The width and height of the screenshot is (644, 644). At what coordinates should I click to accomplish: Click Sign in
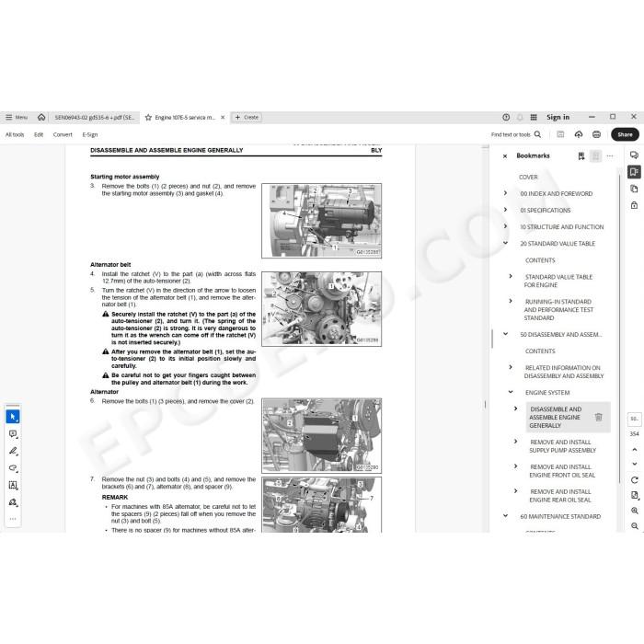pyautogui.click(x=558, y=118)
